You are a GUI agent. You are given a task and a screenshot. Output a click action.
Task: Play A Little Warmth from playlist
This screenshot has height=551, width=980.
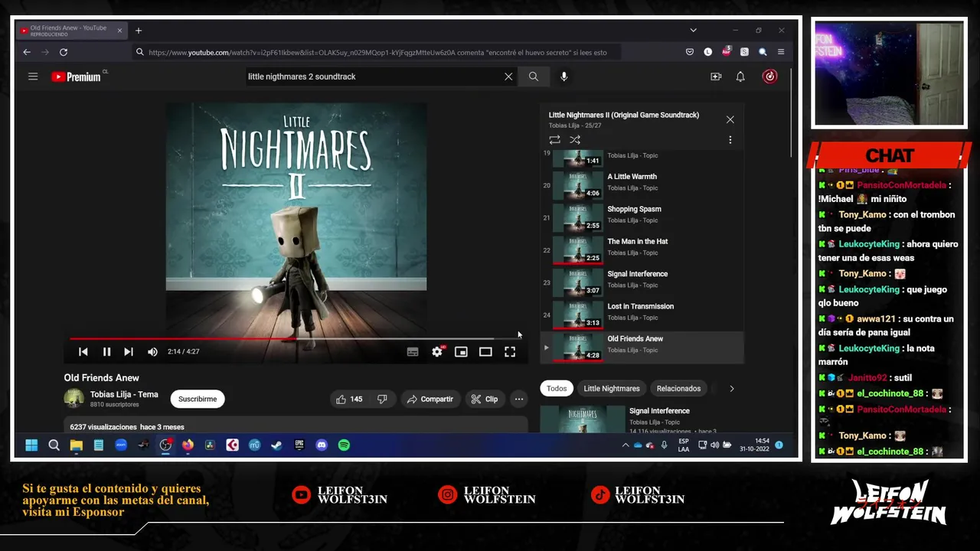[642, 186]
